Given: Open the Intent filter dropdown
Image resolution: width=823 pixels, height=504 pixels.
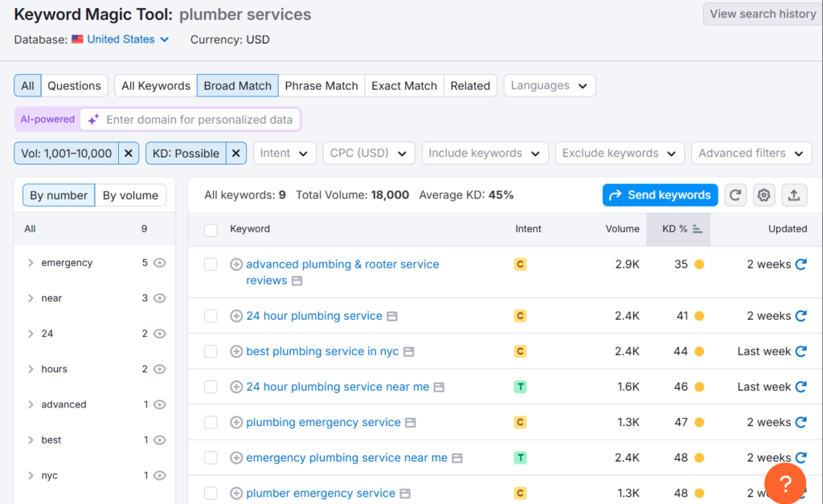Looking at the screenshot, I should click(285, 154).
